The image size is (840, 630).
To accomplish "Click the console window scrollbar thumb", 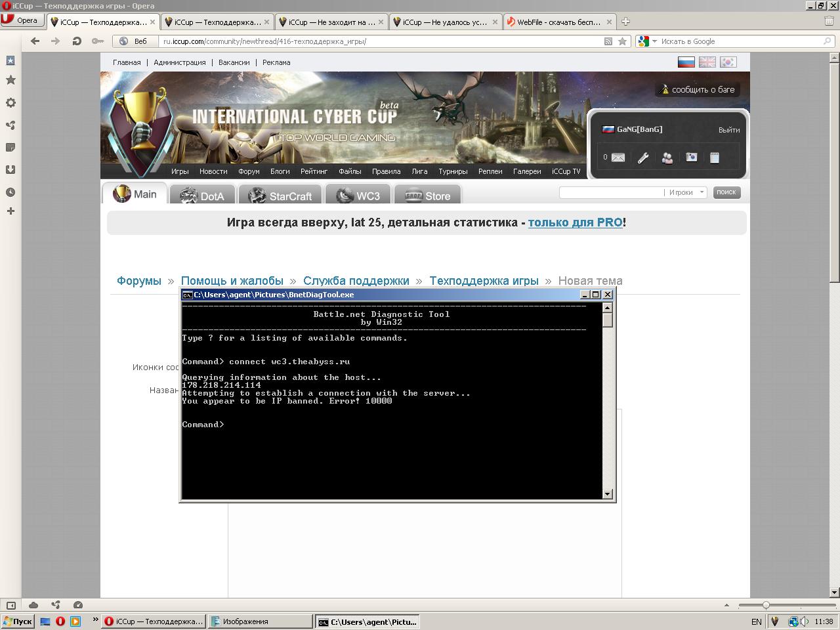I will (x=608, y=320).
